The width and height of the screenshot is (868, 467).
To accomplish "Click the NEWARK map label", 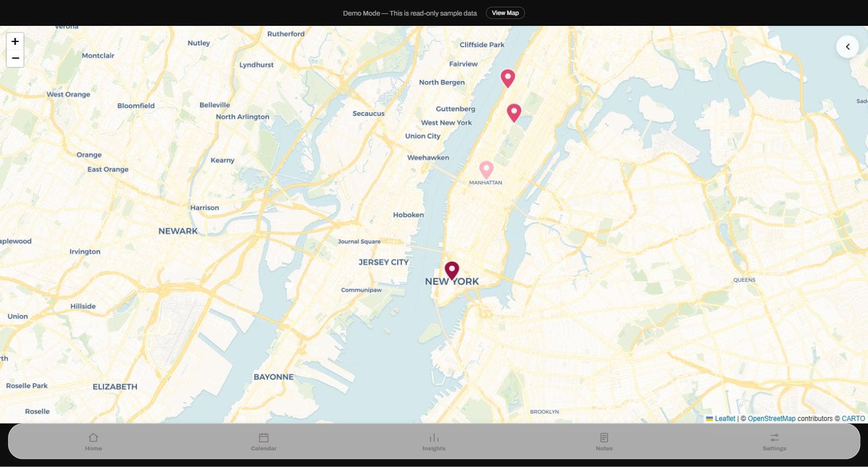I will [x=178, y=231].
